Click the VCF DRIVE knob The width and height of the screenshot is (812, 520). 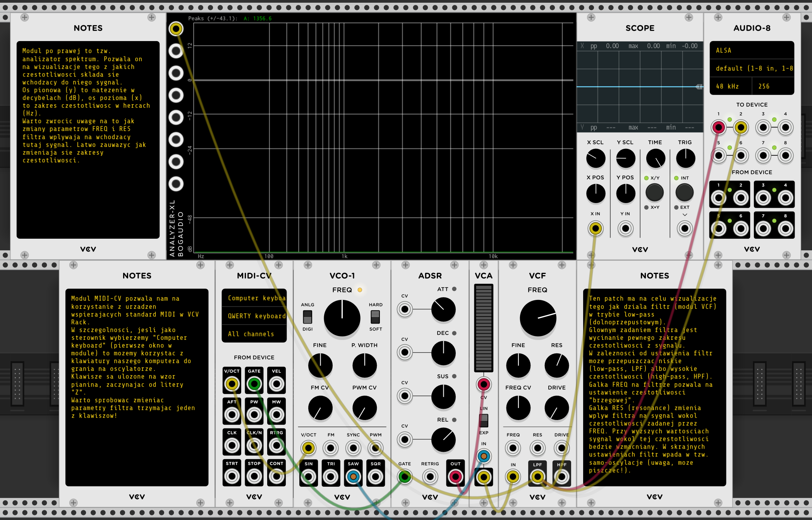coord(556,408)
